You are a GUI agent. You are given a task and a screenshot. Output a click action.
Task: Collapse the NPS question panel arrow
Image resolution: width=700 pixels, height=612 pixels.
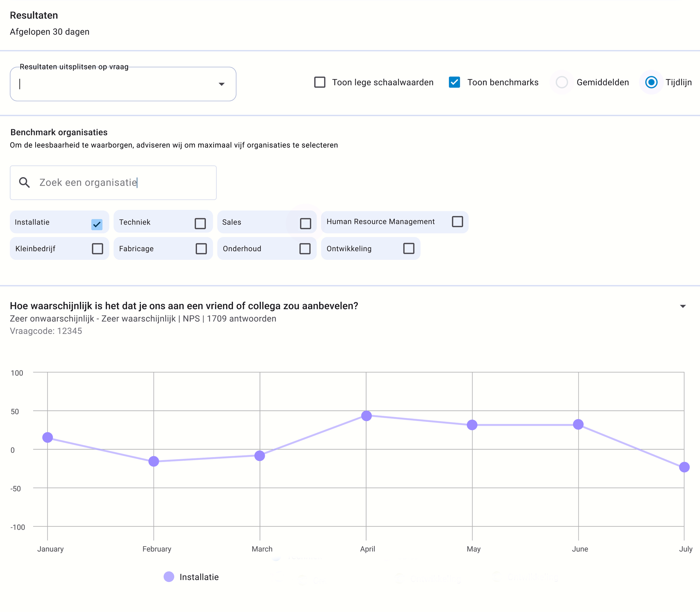tap(682, 306)
